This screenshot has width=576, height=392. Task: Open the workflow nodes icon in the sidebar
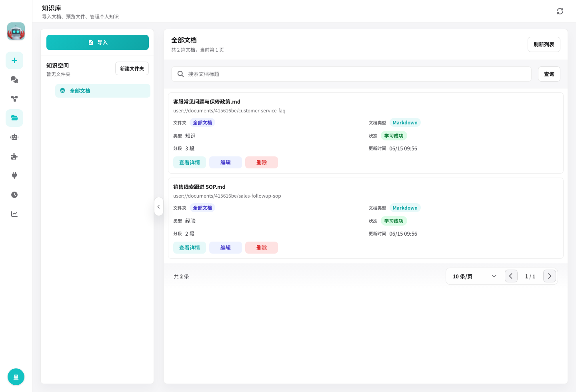pyautogui.click(x=14, y=99)
